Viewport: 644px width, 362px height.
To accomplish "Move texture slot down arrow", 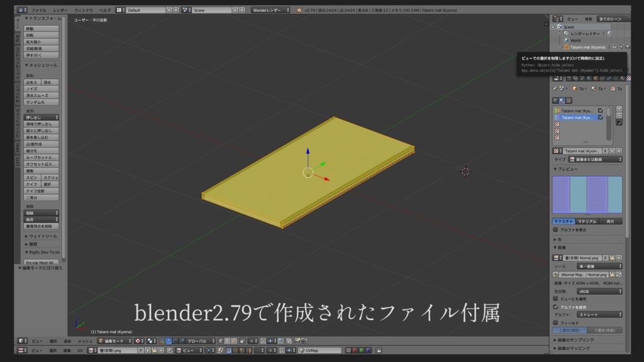I will 619,116.
